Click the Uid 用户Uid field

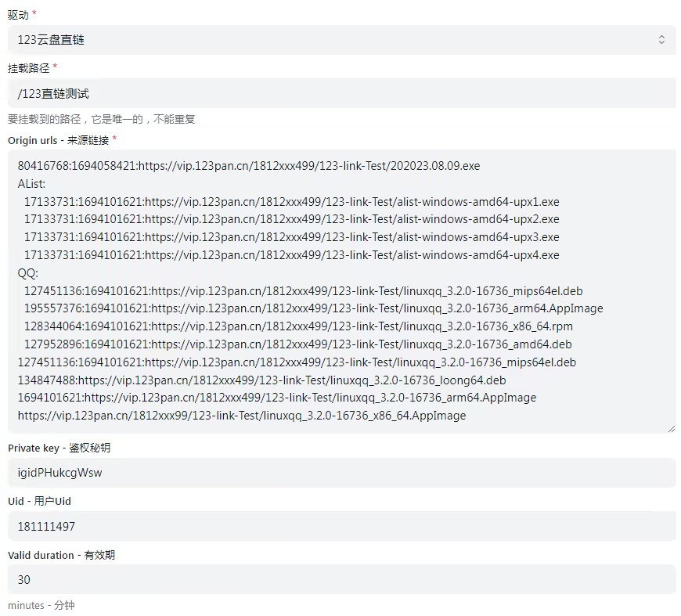(340, 526)
